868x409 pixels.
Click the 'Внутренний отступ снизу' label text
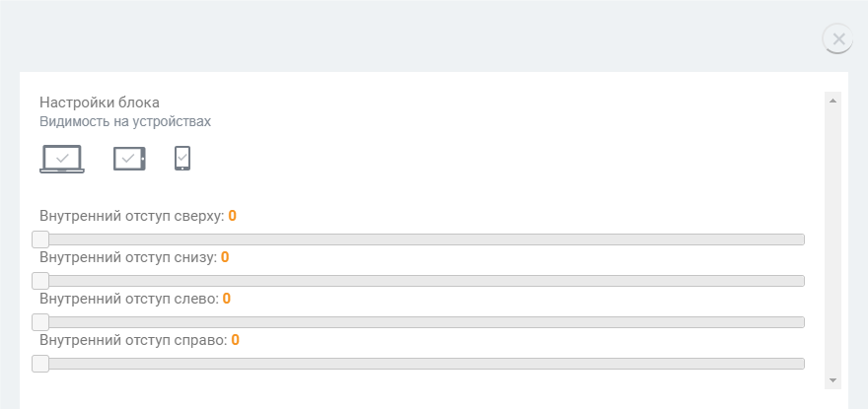click(128, 257)
